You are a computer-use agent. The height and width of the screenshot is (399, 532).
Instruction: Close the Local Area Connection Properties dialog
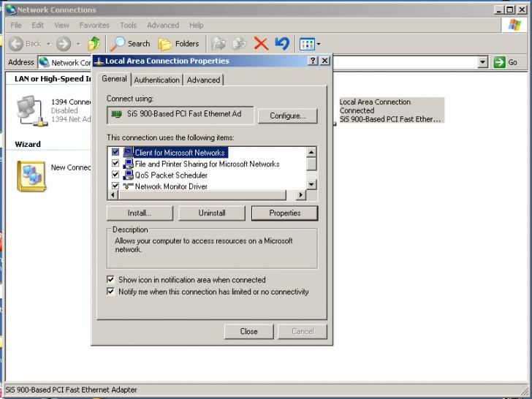(x=324, y=61)
